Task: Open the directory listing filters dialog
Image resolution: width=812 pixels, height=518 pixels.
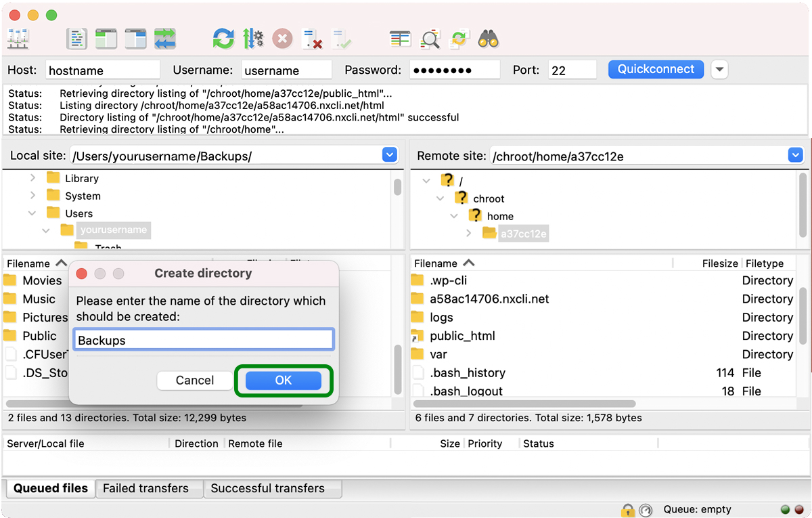Action: 400,39
